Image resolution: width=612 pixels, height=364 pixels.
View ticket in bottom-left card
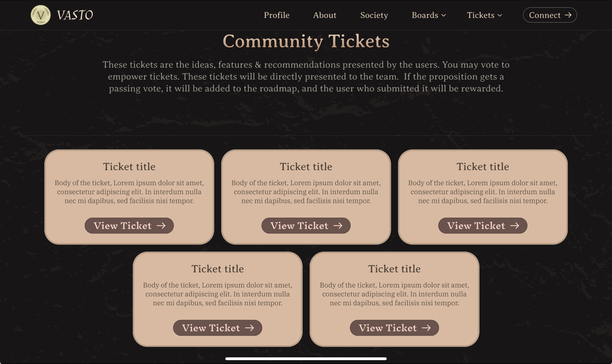pos(218,328)
